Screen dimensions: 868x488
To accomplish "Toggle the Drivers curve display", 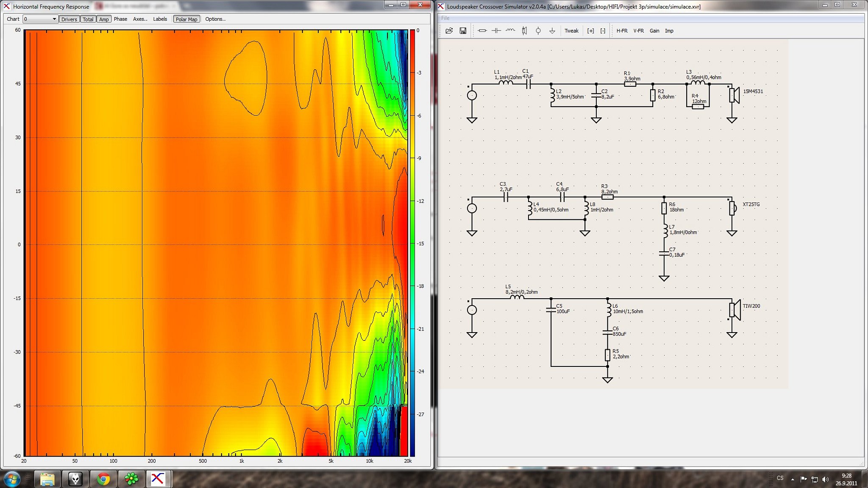I will pyautogui.click(x=69, y=19).
